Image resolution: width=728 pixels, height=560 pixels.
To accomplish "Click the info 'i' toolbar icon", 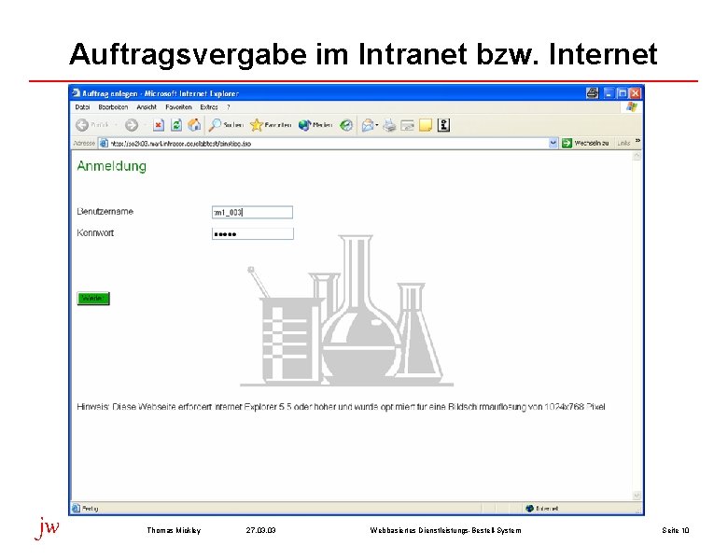I will click(x=443, y=125).
